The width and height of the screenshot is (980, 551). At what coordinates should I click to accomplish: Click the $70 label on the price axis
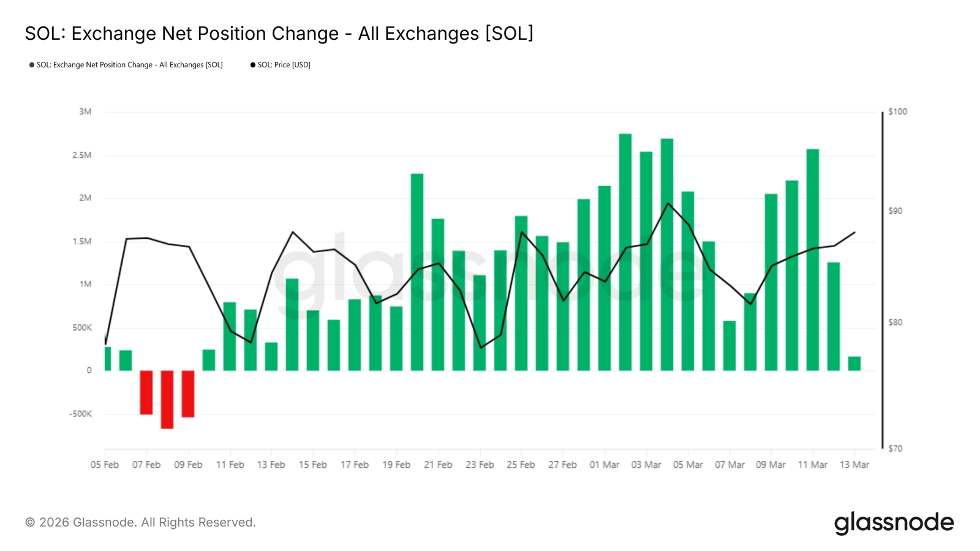tap(895, 449)
